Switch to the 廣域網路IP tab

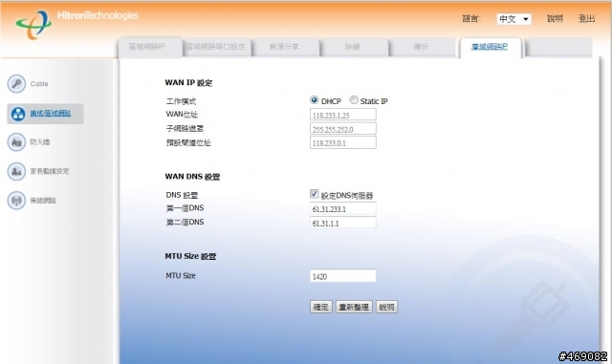[490, 47]
